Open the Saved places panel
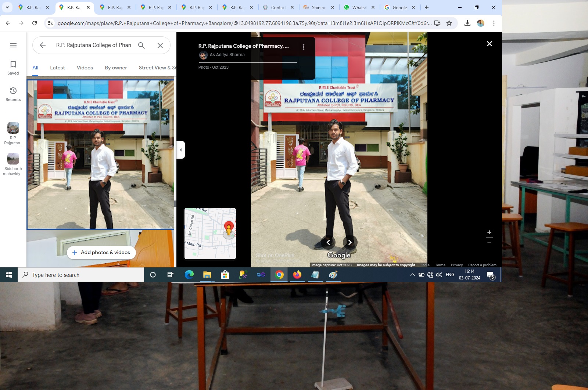This screenshot has width=588, height=390. 13,68
